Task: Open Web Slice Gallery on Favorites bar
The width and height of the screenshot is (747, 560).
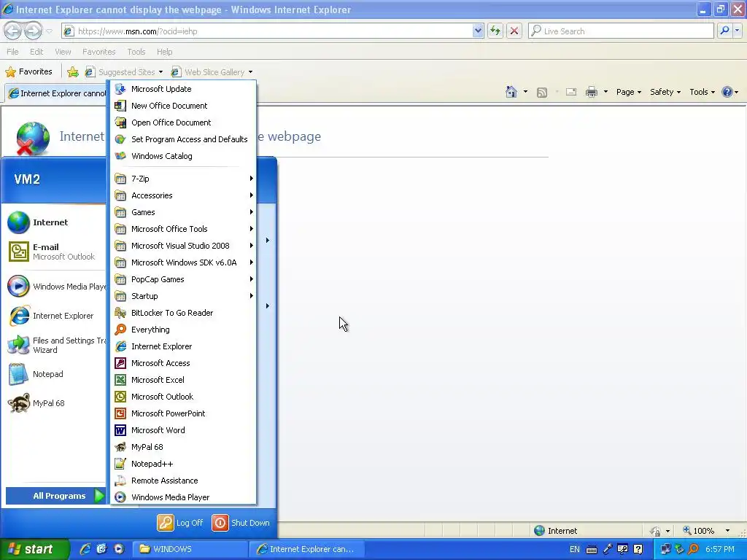Action: [212, 72]
